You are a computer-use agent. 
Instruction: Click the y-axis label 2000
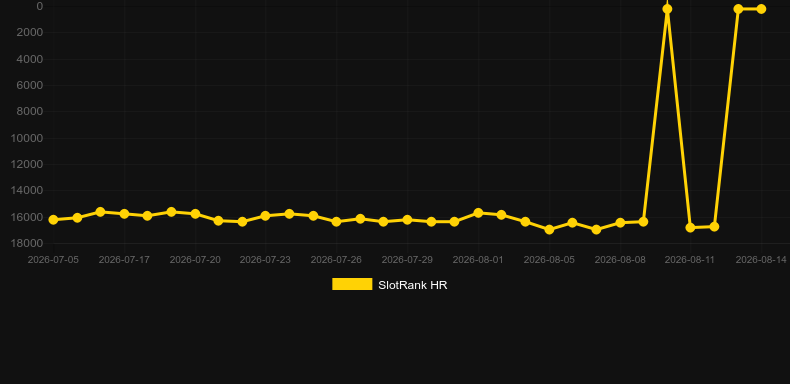coord(31,33)
